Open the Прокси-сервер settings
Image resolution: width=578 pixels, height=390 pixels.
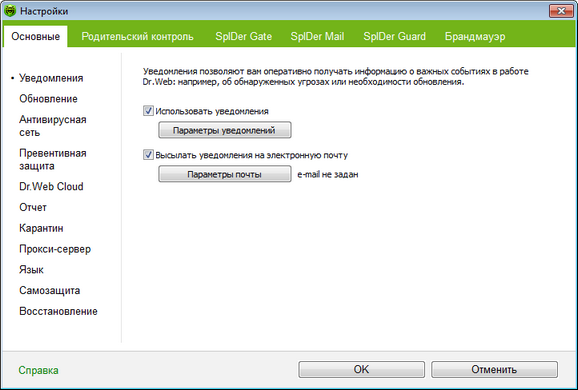(x=55, y=249)
